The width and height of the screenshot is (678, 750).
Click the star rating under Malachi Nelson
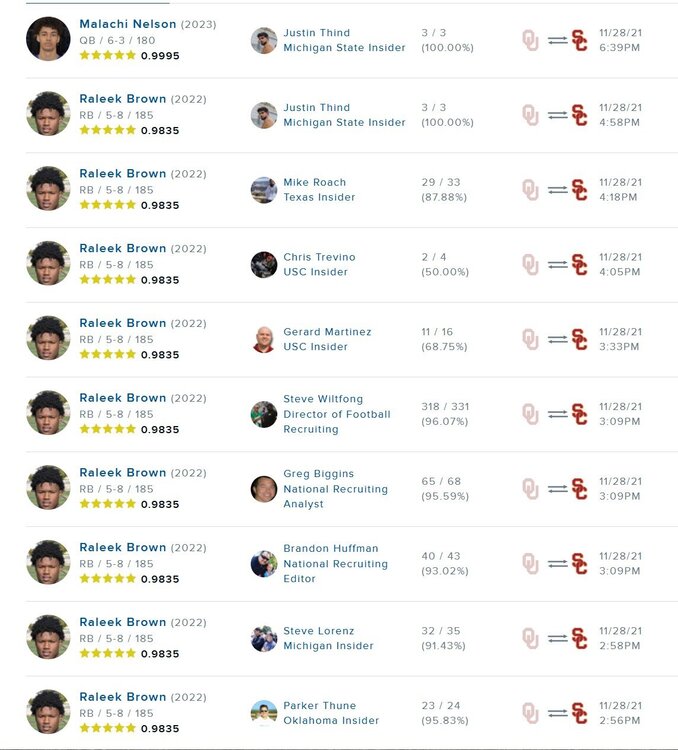[107, 56]
